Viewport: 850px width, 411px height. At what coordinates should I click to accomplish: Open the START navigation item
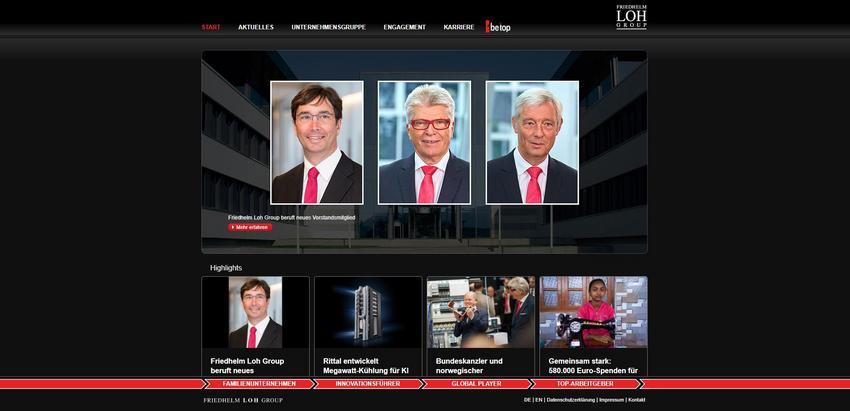(x=211, y=27)
